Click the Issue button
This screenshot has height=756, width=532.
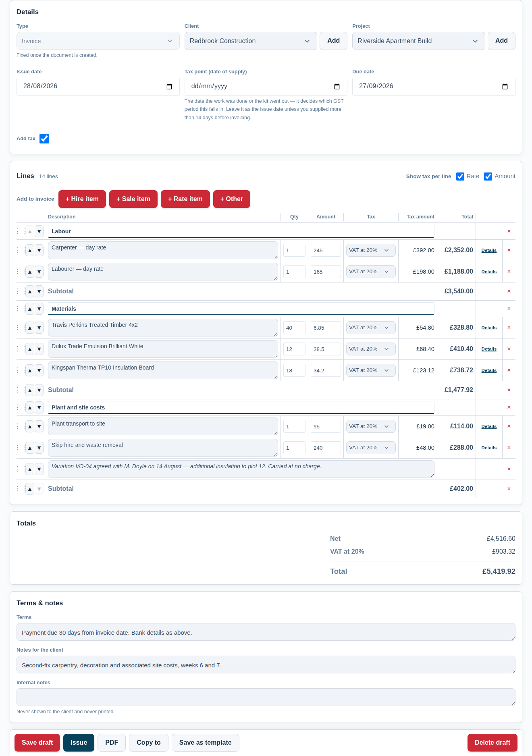pyautogui.click(x=79, y=743)
